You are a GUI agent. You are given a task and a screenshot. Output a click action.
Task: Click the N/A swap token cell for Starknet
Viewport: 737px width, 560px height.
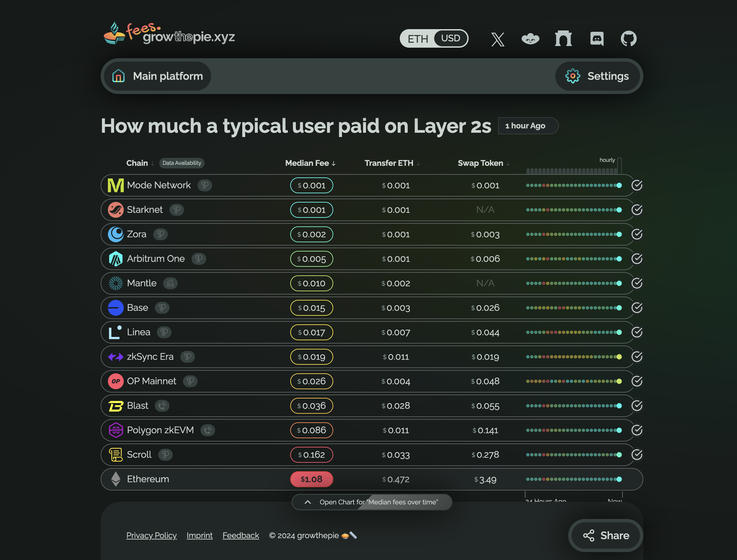485,210
